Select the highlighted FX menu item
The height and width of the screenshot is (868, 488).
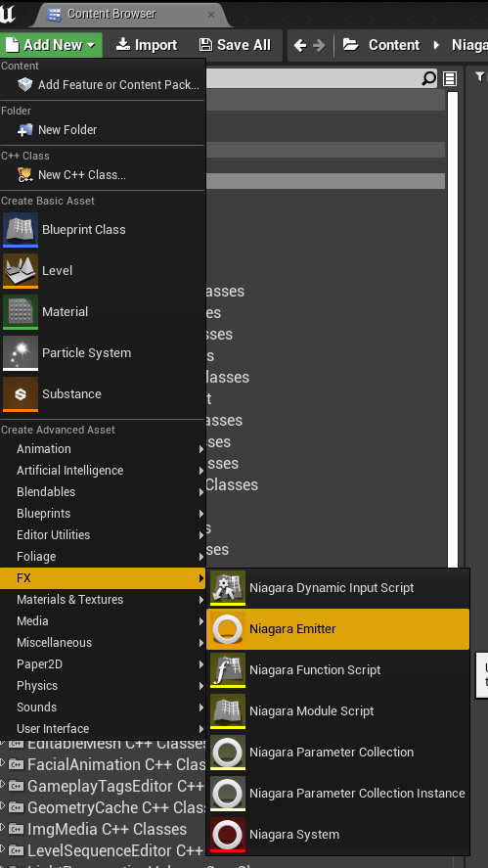(103, 578)
